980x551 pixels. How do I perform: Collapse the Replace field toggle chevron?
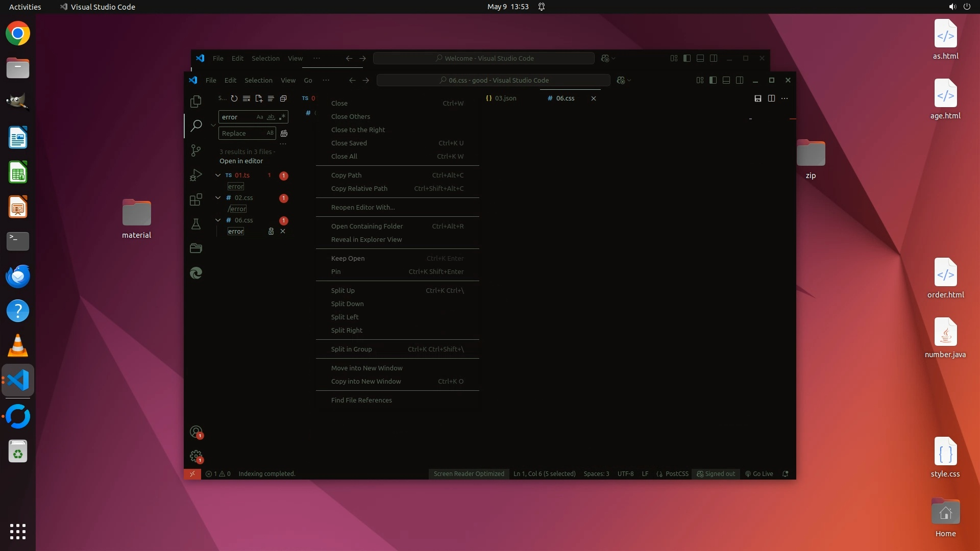click(x=213, y=125)
